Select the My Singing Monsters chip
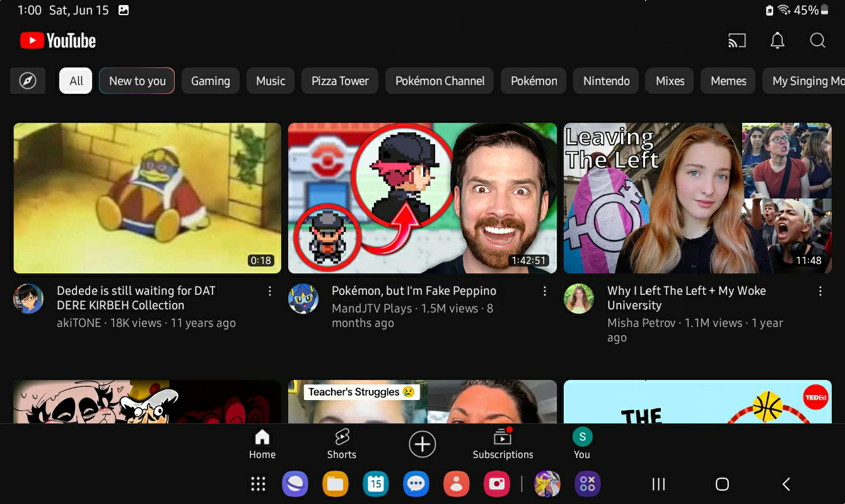The image size is (845, 504). 804,81
